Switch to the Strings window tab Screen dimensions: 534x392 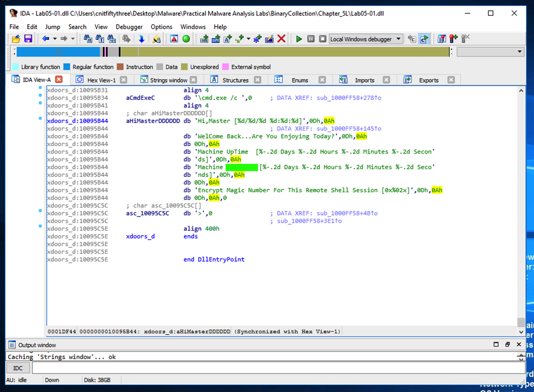coord(169,80)
